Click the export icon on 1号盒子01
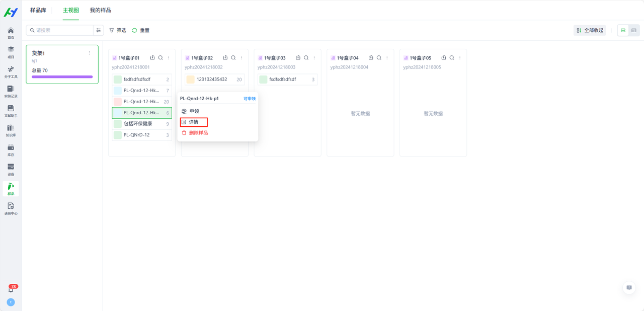Screen dimensions: 644x311 (x=152, y=57)
